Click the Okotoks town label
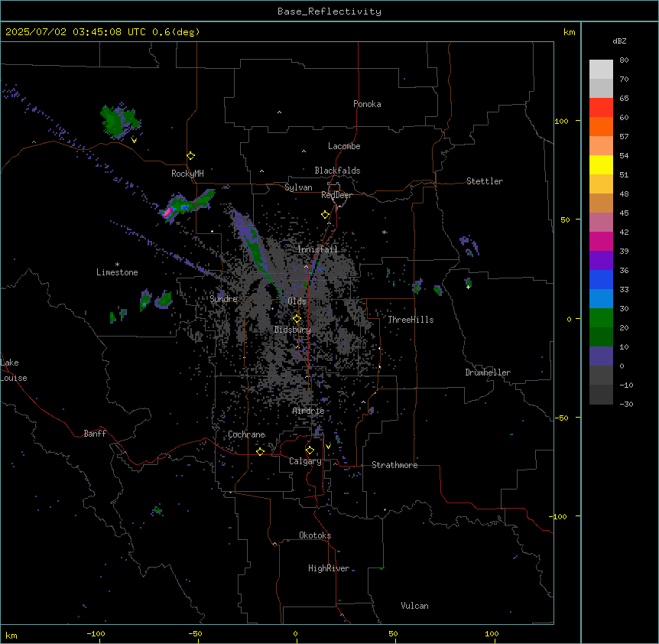 [x=315, y=535]
